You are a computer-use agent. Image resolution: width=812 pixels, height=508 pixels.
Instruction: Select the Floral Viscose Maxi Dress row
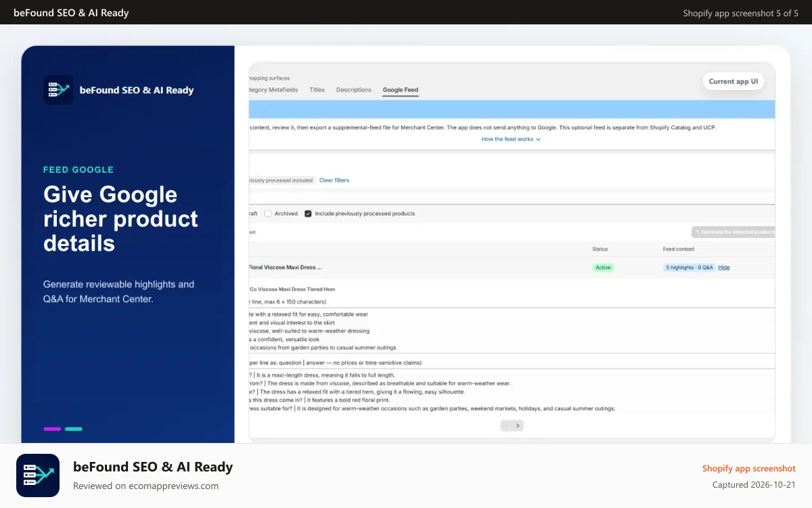click(512, 268)
